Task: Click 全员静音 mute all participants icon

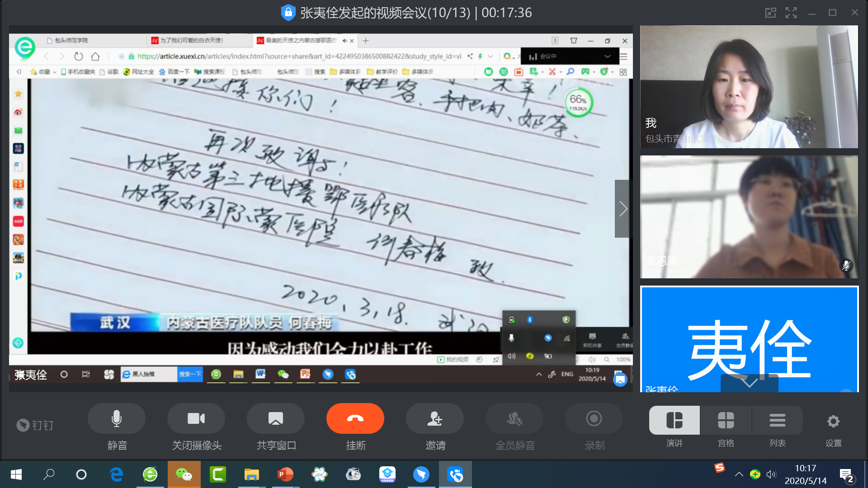Action: pos(514,419)
